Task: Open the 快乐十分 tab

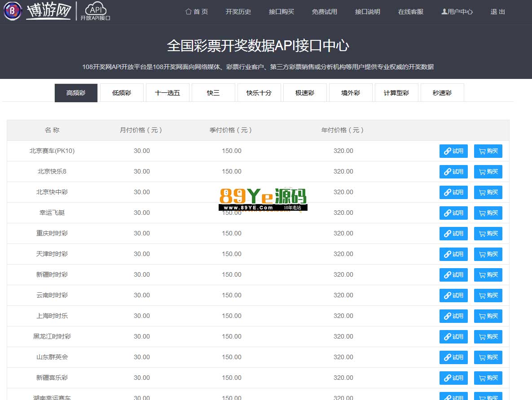Action: click(x=259, y=93)
